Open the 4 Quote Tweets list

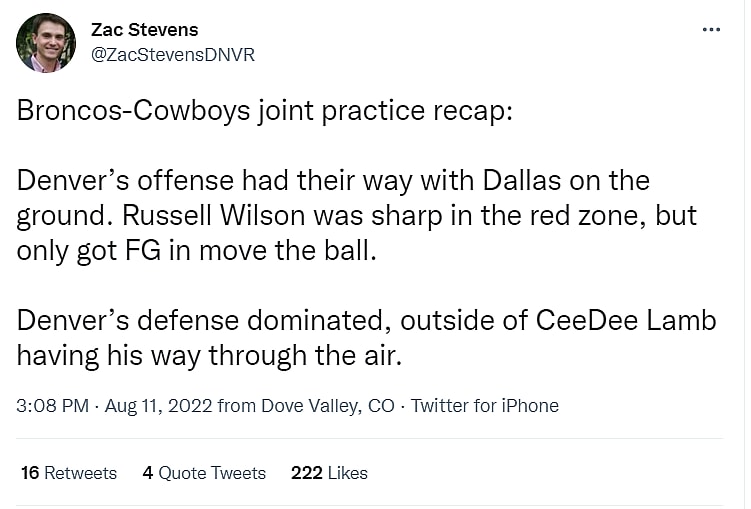point(204,473)
